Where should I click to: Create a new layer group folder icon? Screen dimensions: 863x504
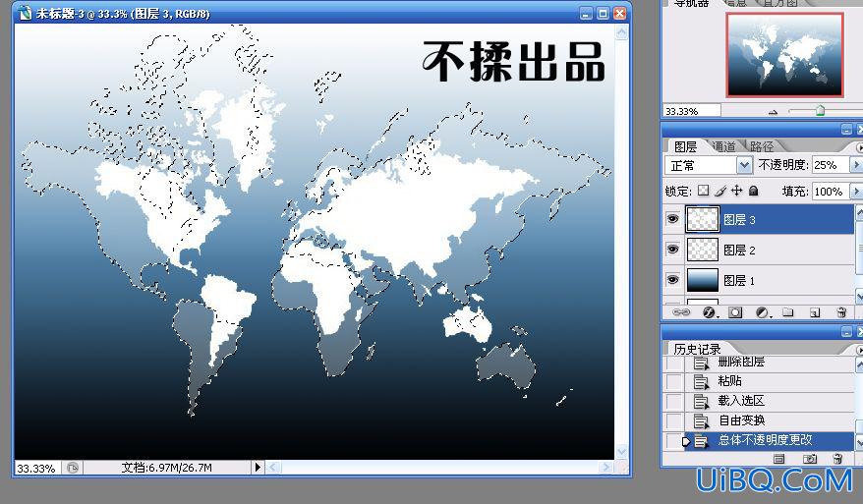coord(787,312)
